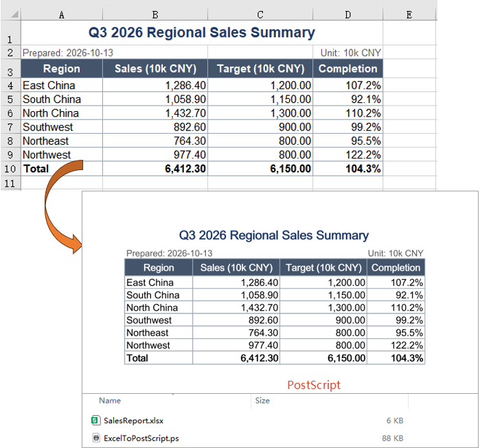
Task: Select spreadsheet cell Northwest
Action: coord(62,154)
